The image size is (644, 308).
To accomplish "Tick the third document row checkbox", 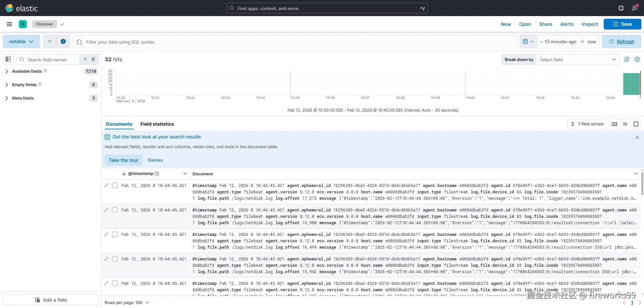I will pyautogui.click(x=115, y=234).
